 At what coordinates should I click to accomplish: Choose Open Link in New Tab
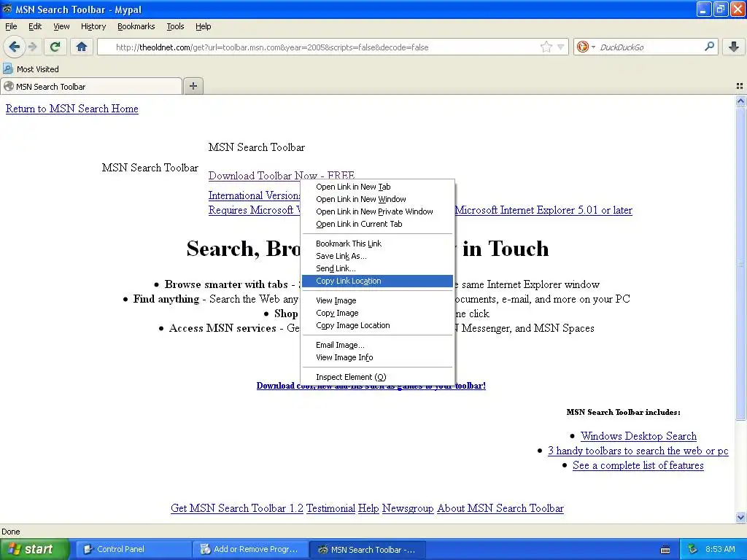click(x=377, y=187)
